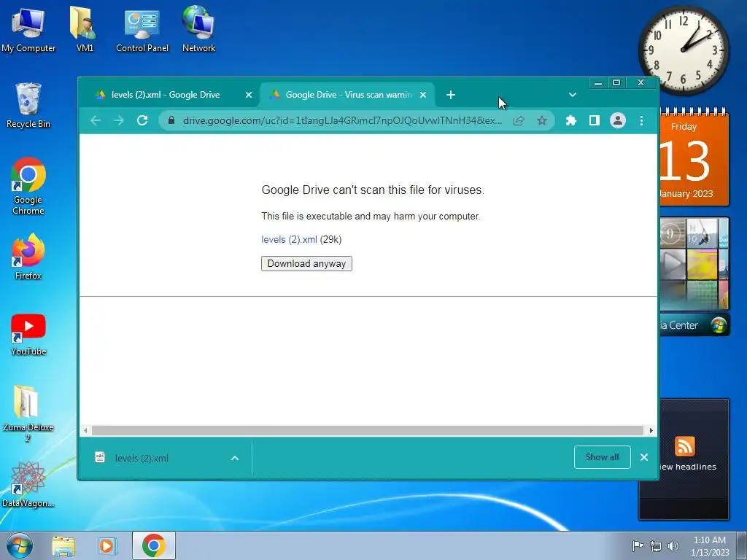Go forward in browser history
747x560 pixels.
119,120
